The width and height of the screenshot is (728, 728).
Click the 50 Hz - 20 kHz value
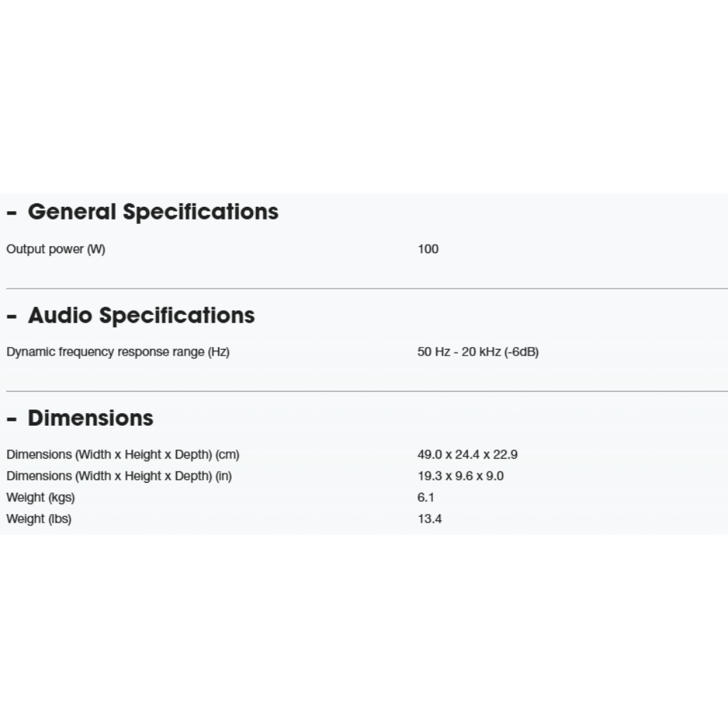tap(478, 352)
